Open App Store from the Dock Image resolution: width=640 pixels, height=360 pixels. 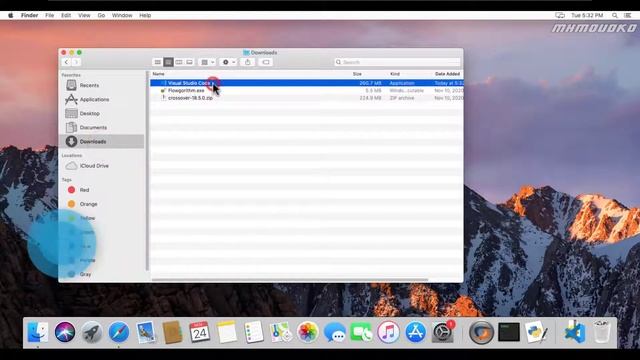click(x=415, y=332)
